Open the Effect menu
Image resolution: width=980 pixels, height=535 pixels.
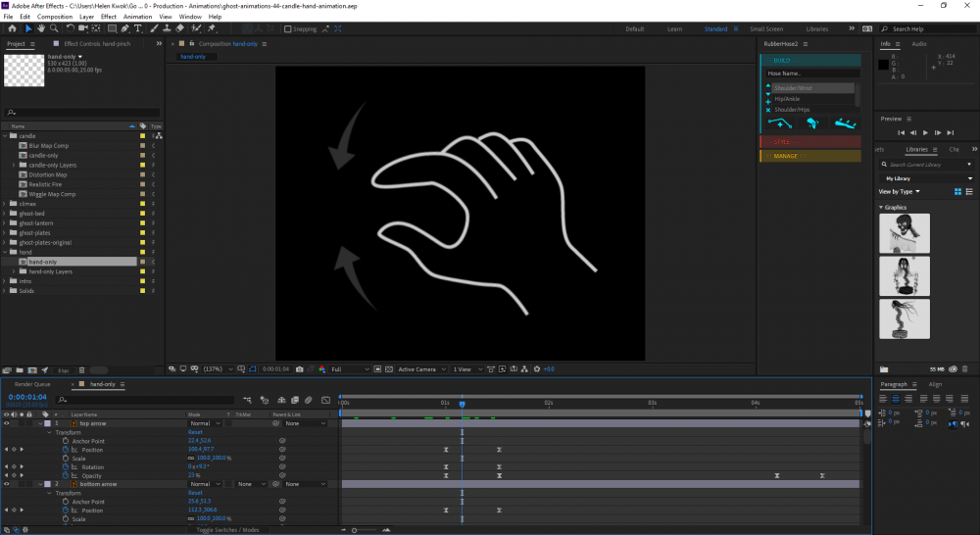click(x=108, y=17)
